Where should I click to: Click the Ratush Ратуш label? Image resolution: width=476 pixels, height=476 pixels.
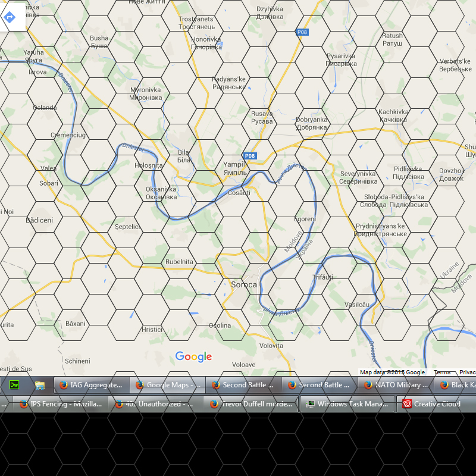click(392, 39)
